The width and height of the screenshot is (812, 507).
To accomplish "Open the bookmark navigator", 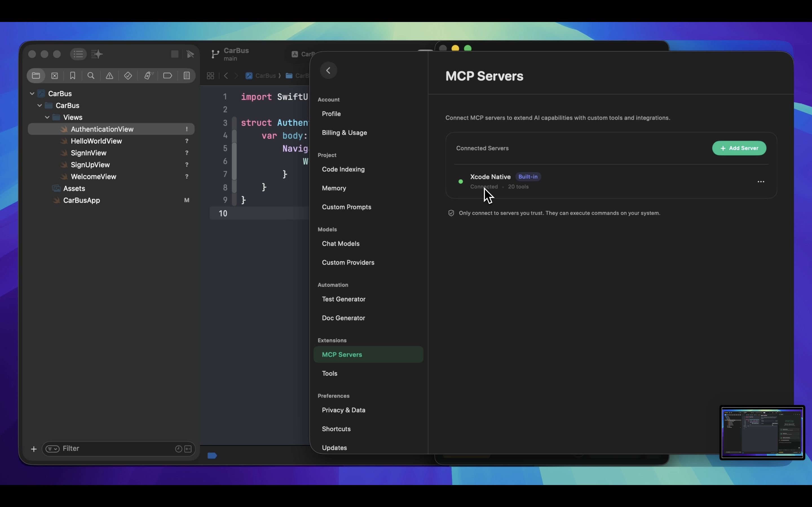I will coord(73,76).
